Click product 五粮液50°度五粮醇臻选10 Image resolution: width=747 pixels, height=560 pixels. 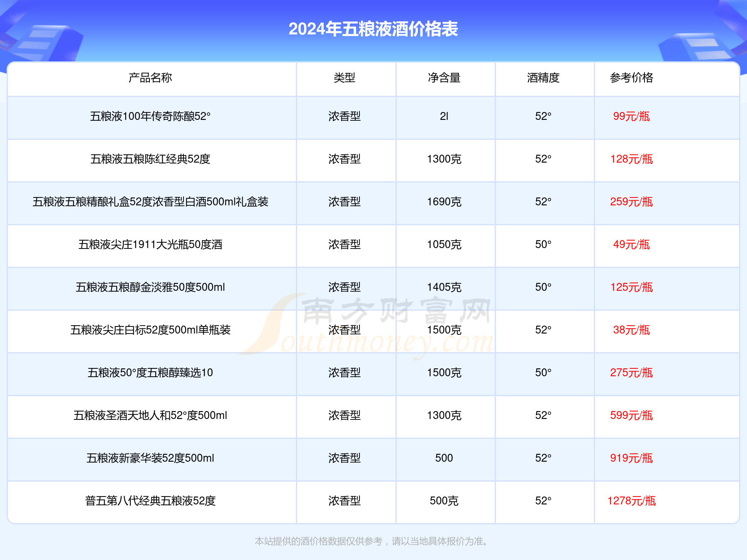[150, 373]
